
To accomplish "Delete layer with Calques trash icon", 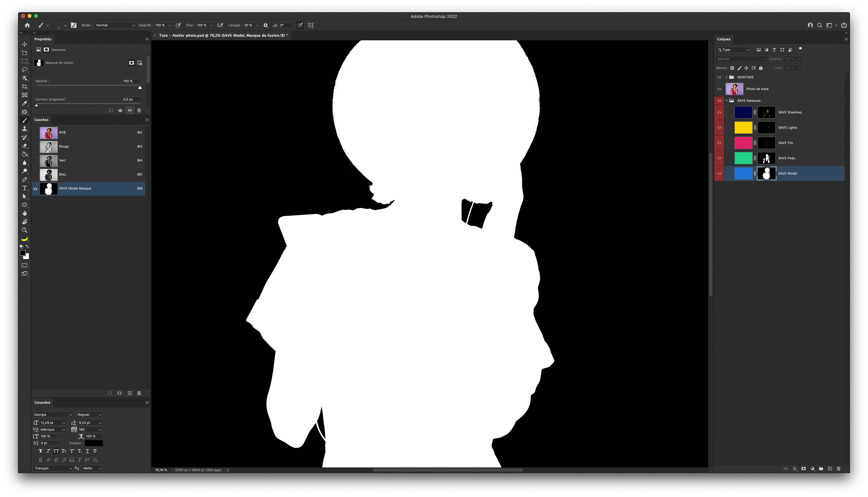I will coord(839,469).
